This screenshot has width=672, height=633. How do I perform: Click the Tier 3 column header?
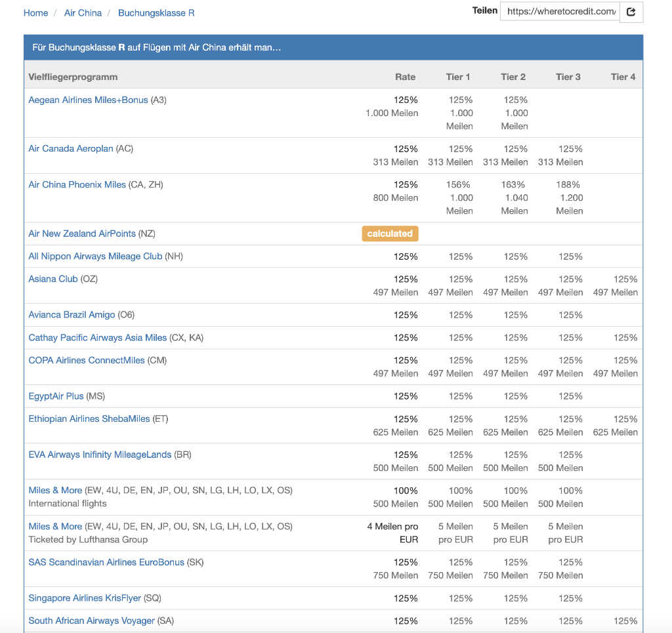tap(568, 77)
